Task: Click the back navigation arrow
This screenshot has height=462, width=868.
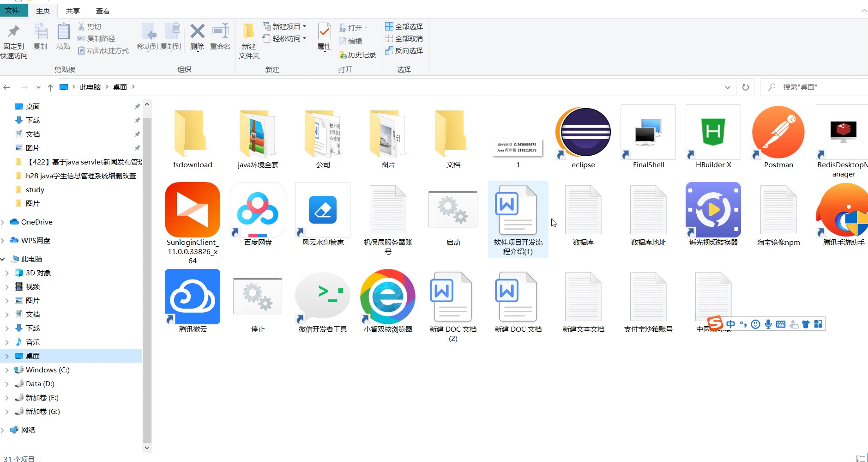Action: click(7, 87)
